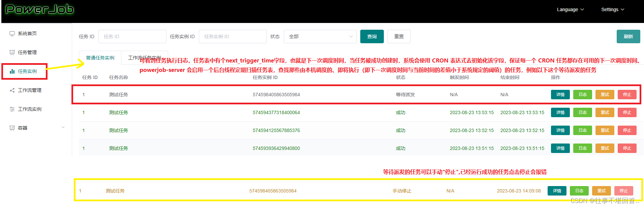Click 日志 for instance 574594377318400064
Screen dimensions: 644x207
click(x=583, y=112)
